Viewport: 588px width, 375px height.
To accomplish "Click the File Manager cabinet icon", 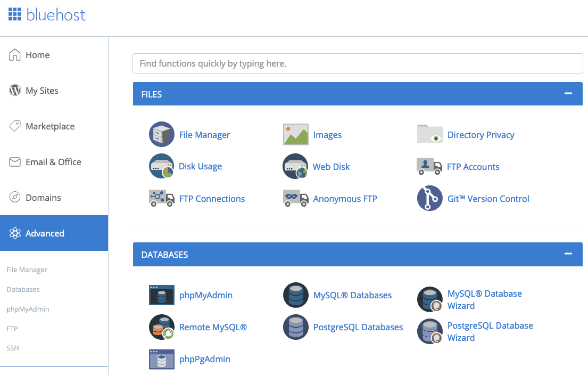I will coord(162,134).
